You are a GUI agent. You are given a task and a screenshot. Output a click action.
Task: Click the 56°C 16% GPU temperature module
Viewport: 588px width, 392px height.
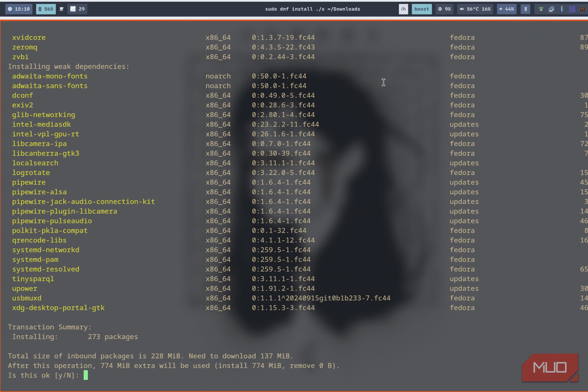475,9
